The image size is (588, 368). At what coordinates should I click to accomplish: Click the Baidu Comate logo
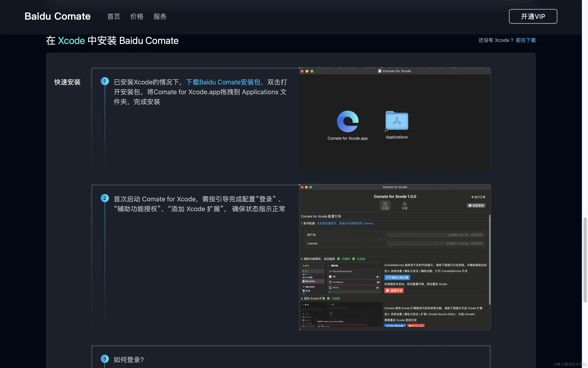coord(58,16)
